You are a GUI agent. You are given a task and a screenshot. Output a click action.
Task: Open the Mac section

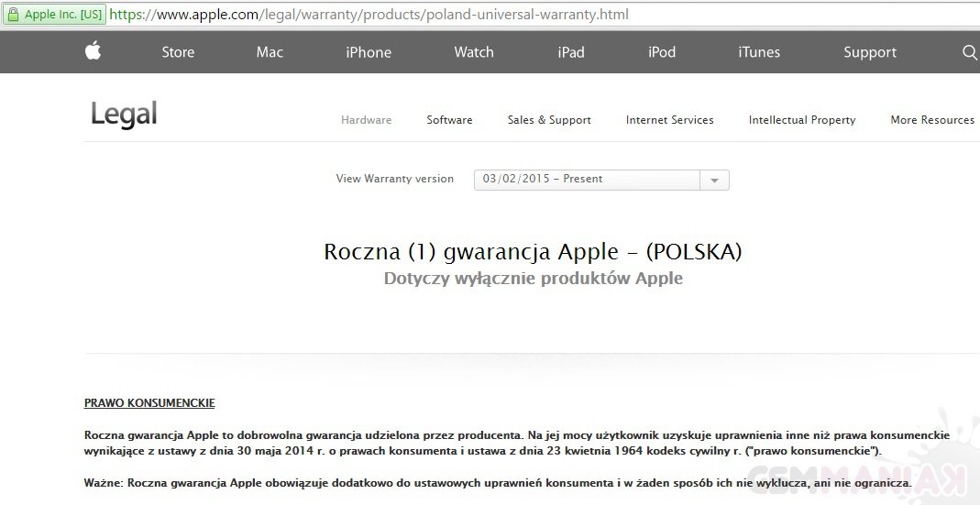[x=270, y=52]
